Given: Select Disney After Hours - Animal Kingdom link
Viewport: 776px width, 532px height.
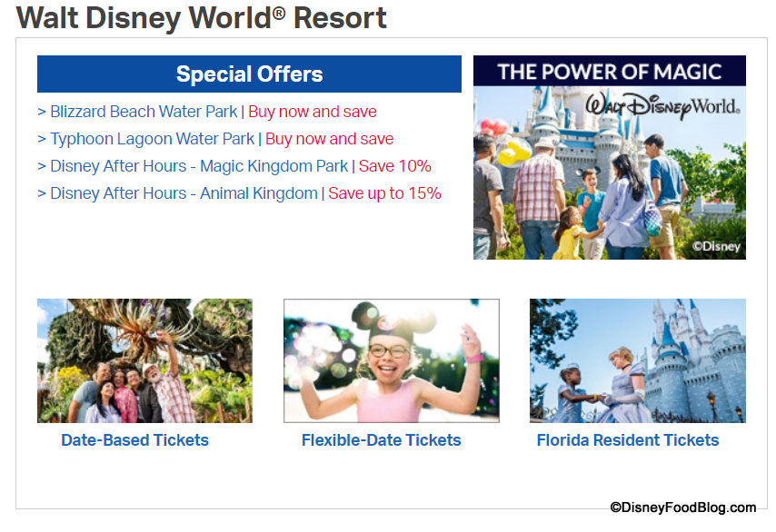Looking at the screenshot, I should click(x=184, y=193).
